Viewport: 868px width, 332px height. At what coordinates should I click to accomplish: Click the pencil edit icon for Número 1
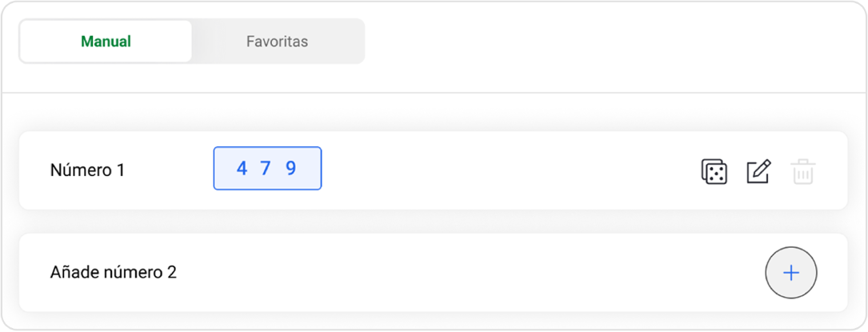758,171
